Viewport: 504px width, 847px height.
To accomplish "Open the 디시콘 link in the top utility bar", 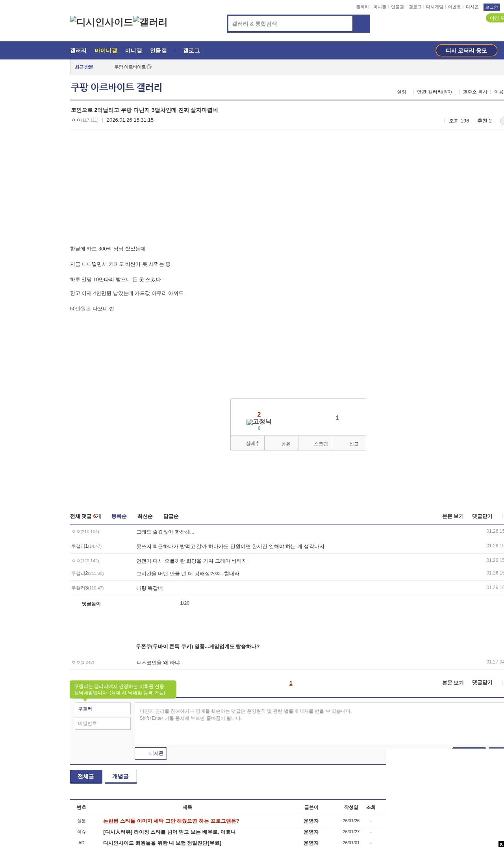I will pos(472,7).
